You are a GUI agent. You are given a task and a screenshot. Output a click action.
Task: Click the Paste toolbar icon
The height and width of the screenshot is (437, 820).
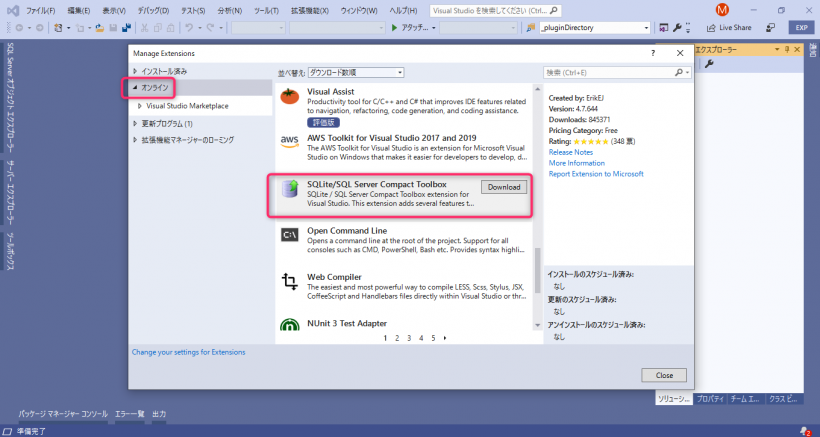click(x=170, y=28)
